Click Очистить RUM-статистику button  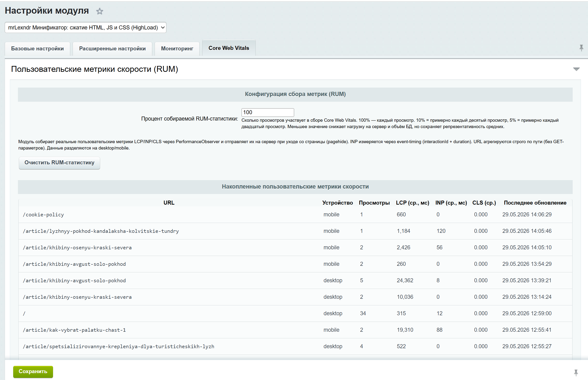click(59, 163)
